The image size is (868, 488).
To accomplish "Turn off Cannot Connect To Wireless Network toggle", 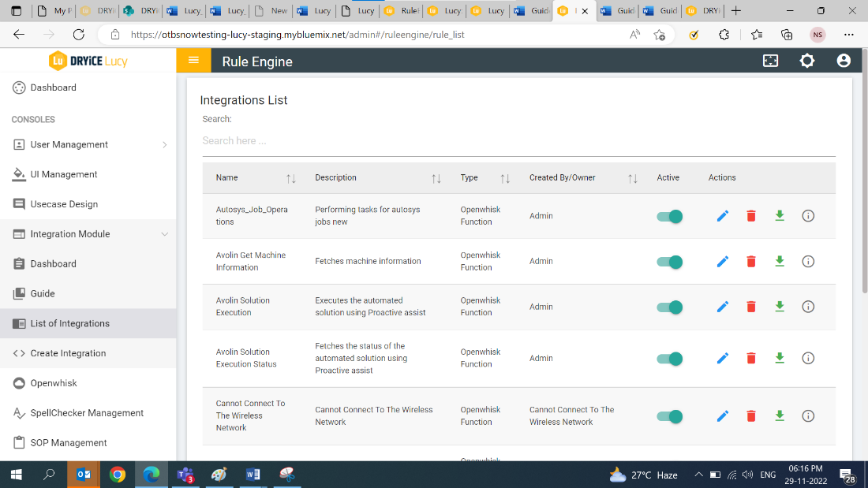I will [x=670, y=415].
